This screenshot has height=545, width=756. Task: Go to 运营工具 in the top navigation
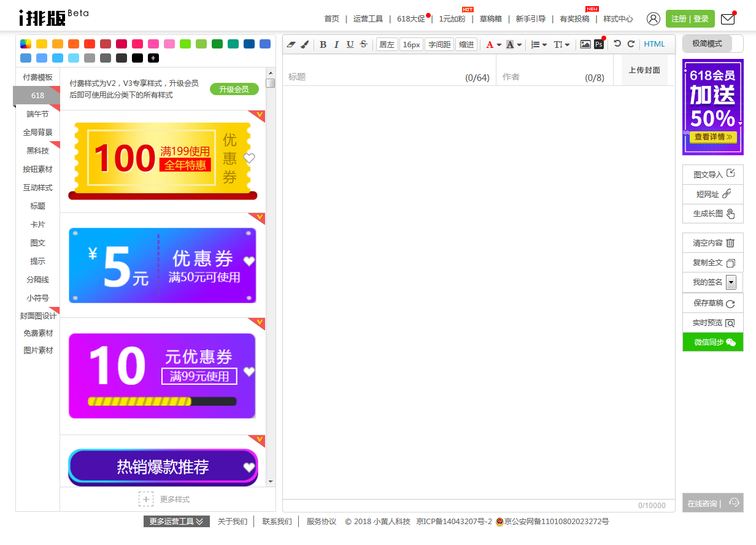(368, 19)
